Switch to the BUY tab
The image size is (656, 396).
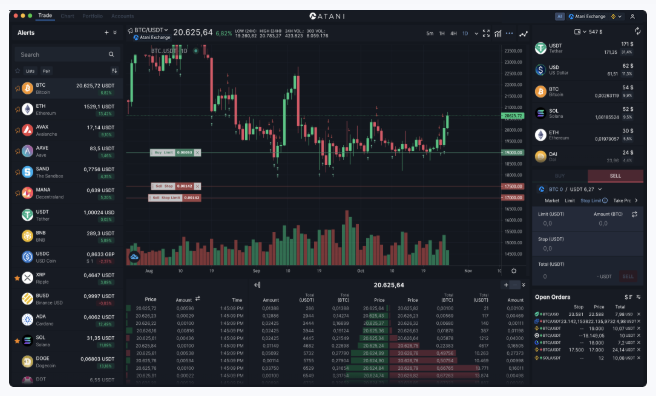560,176
